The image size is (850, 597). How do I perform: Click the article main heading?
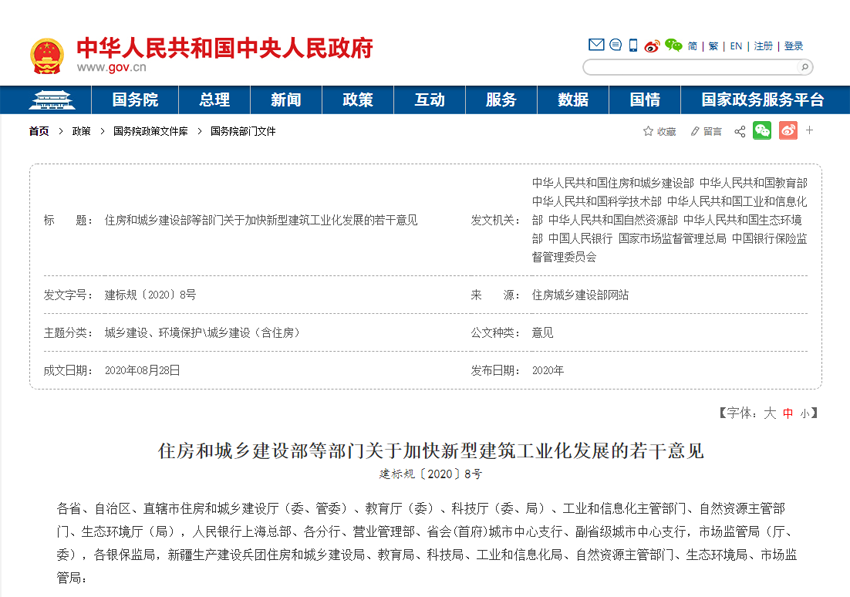pos(430,451)
